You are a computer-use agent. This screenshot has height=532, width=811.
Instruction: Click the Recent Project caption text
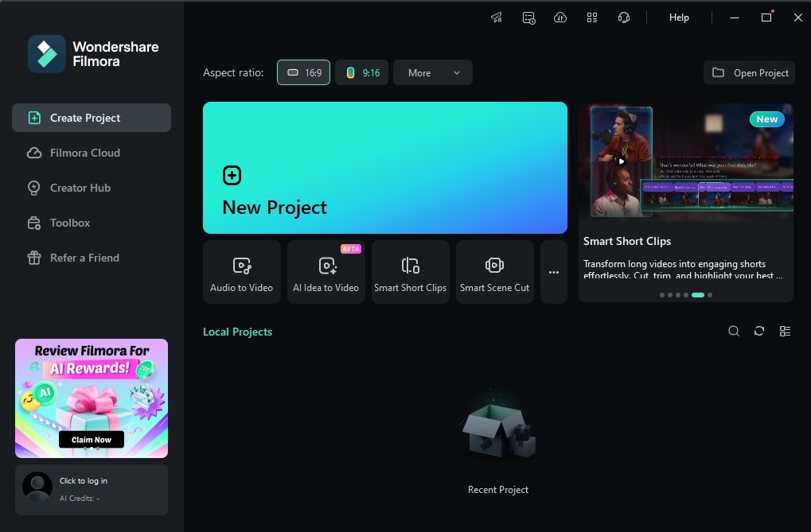(498, 490)
